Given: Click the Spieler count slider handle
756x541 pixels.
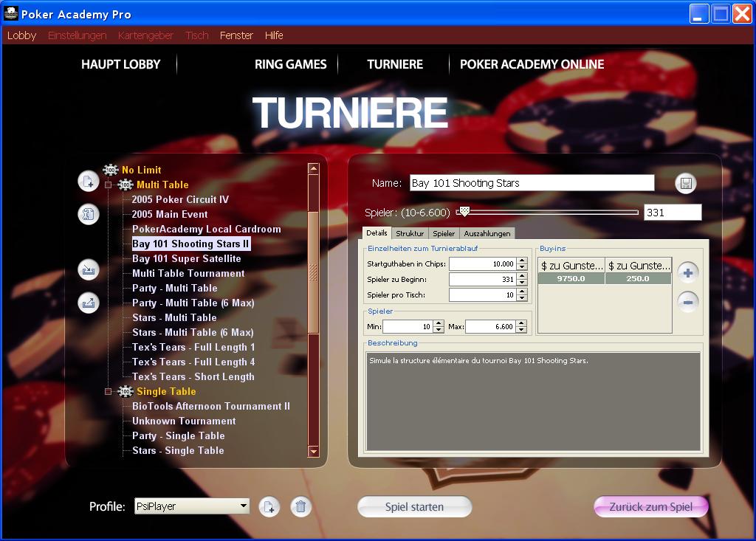Looking at the screenshot, I should [x=464, y=211].
